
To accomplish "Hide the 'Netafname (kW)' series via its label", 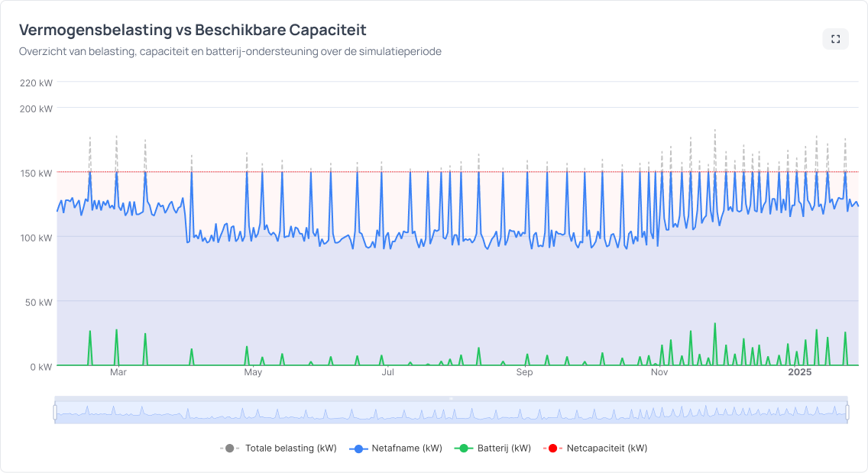I will (406, 448).
